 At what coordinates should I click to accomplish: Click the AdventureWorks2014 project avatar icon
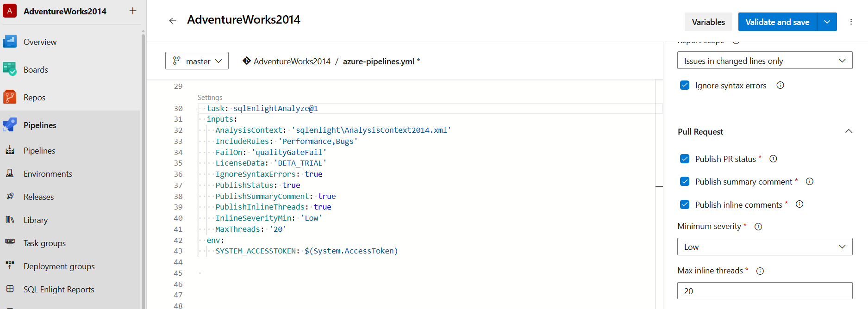(x=10, y=11)
